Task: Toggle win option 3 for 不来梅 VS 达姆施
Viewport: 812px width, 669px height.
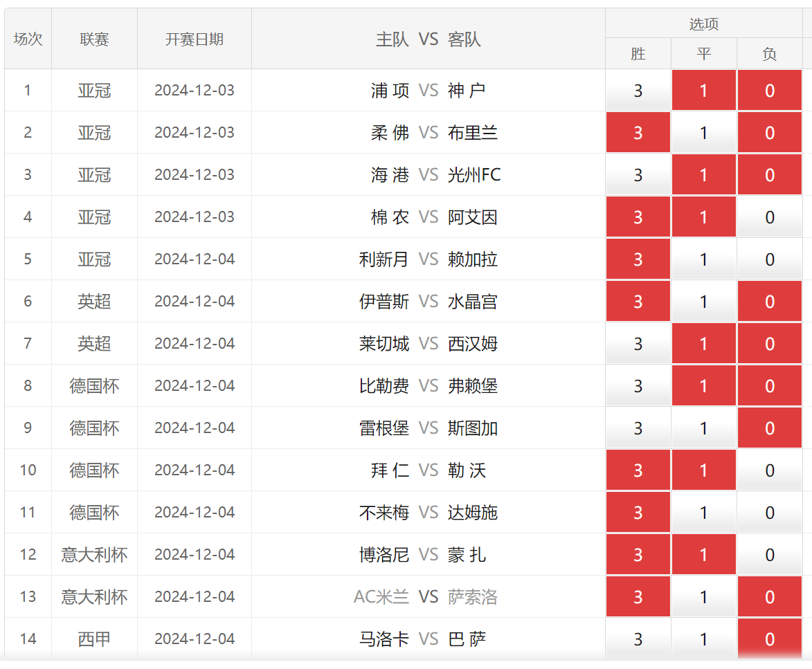Action: [x=638, y=512]
